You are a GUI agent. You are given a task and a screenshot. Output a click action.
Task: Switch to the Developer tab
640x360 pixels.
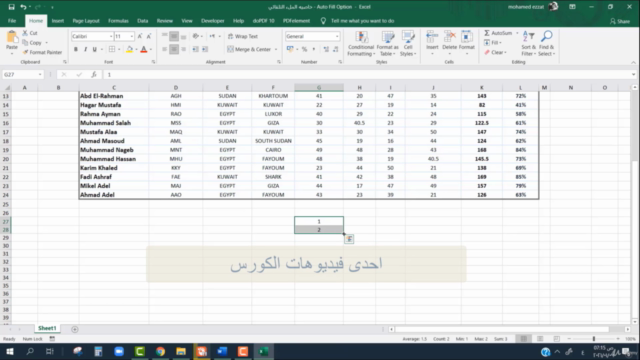point(212,21)
